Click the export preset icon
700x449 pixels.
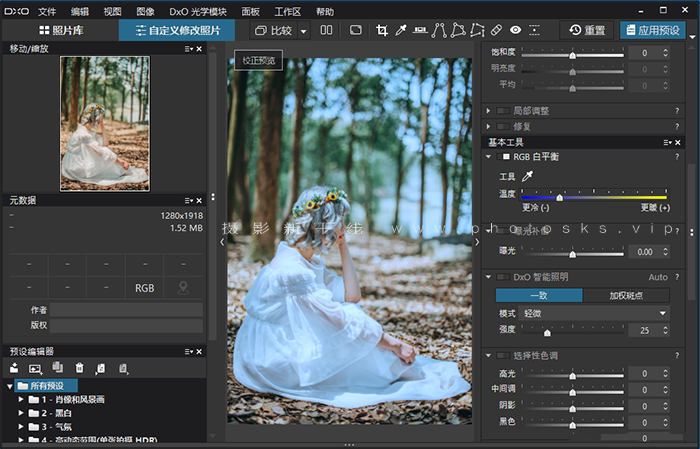(x=123, y=368)
